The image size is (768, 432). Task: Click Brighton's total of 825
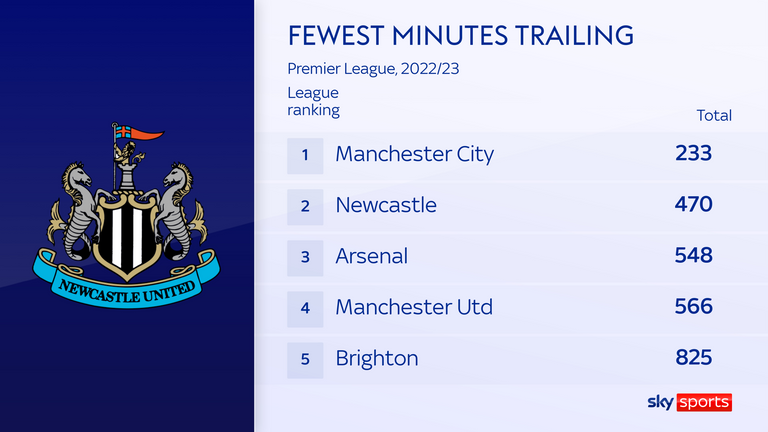pos(694,358)
